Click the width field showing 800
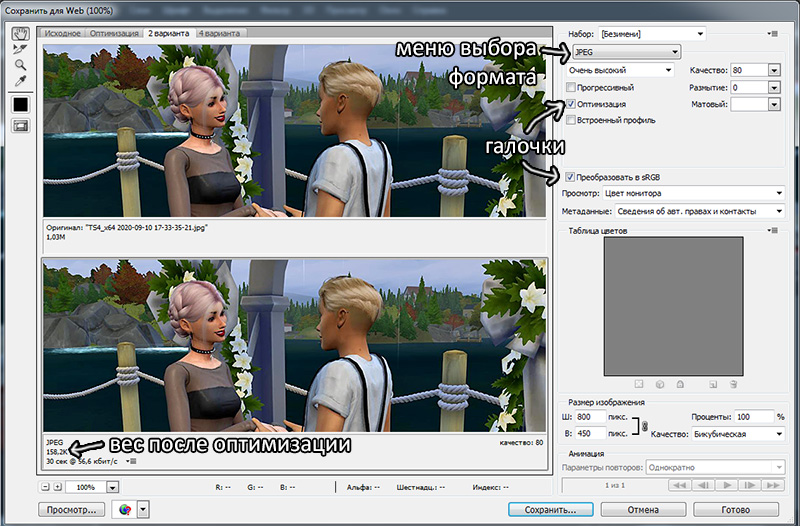Image resolution: width=800 pixels, height=526 pixels. 590,417
